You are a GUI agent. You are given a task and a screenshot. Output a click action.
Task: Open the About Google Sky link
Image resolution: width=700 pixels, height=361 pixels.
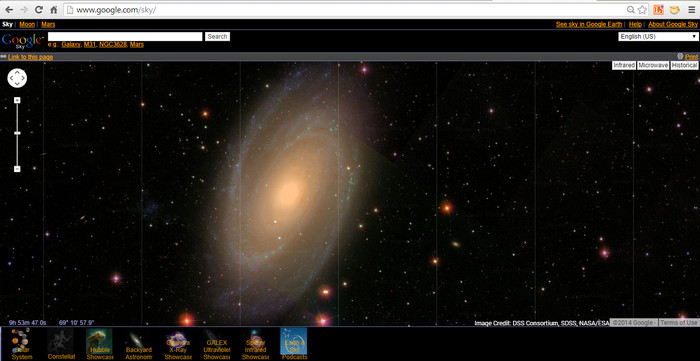click(673, 25)
